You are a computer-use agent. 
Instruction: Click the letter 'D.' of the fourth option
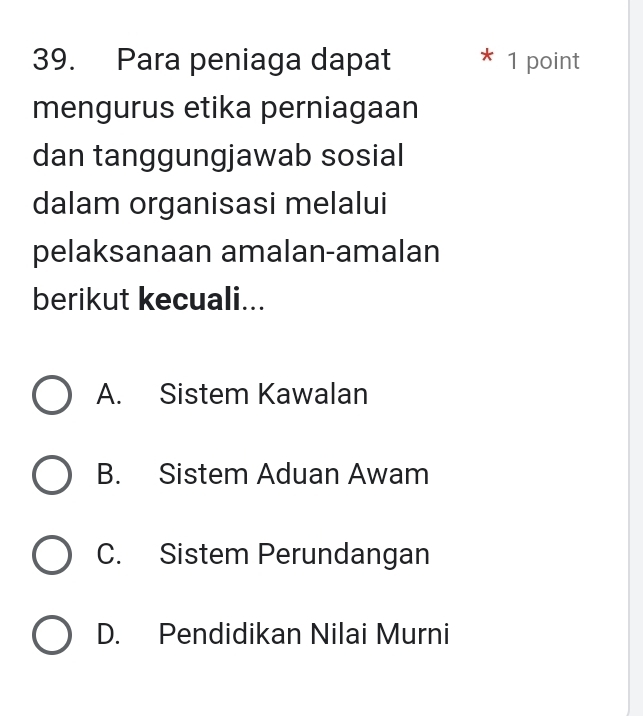tap(110, 635)
